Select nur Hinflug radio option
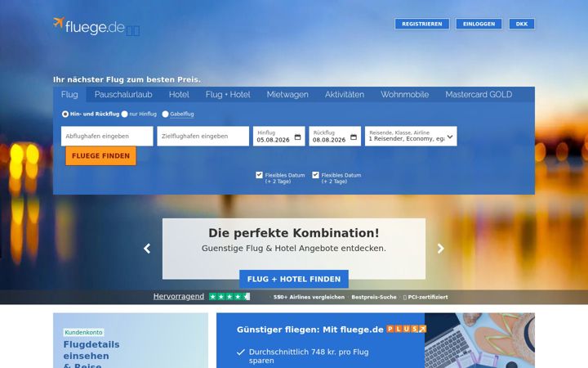The image size is (588, 368). [x=124, y=114]
